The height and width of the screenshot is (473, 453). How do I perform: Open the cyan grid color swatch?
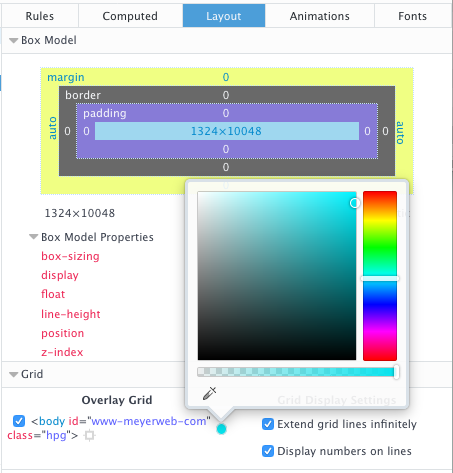(x=221, y=429)
